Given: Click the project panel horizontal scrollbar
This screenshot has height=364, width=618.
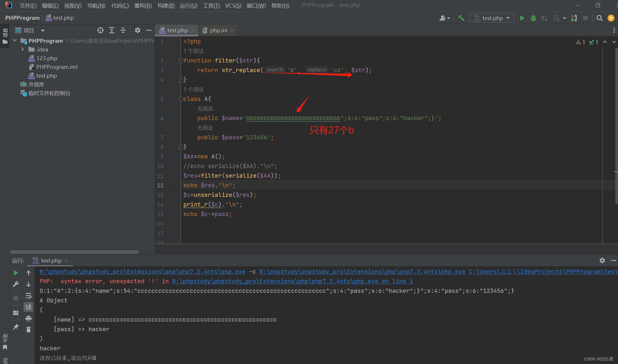Looking at the screenshot, I should click(x=74, y=252).
